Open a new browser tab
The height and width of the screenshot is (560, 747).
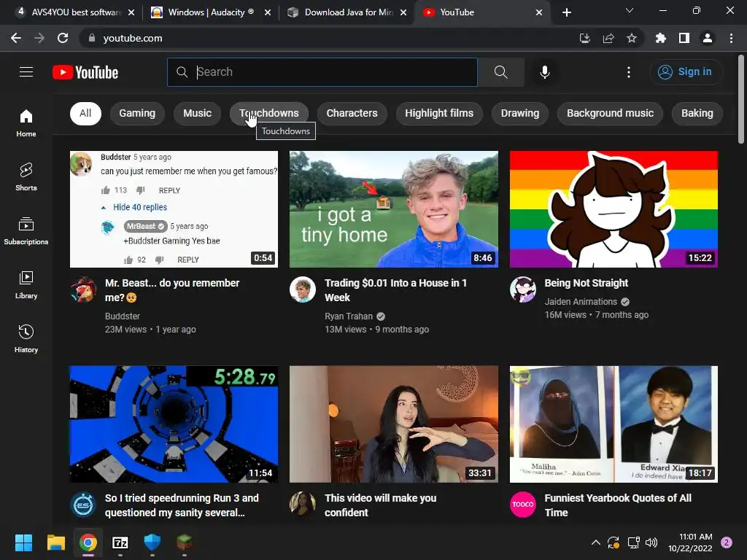(566, 12)
